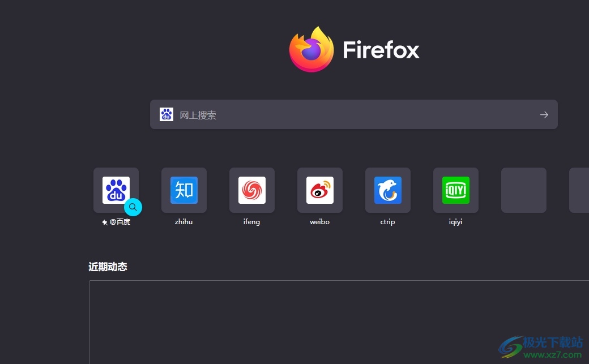This screenshot has width=589, height=364.
Task: Open the iqiyi shortcut tile
Action: (456, 190)
